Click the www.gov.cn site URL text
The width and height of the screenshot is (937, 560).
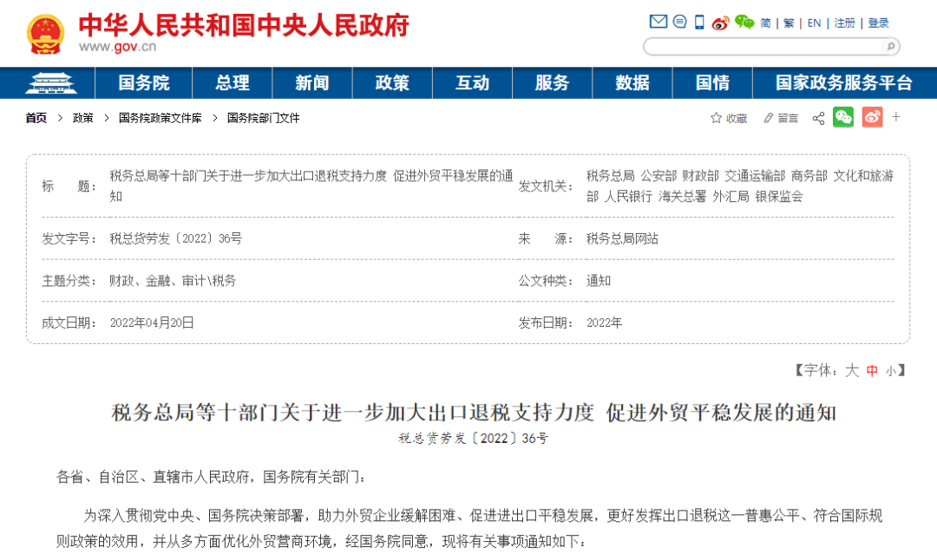click(117, 47)
